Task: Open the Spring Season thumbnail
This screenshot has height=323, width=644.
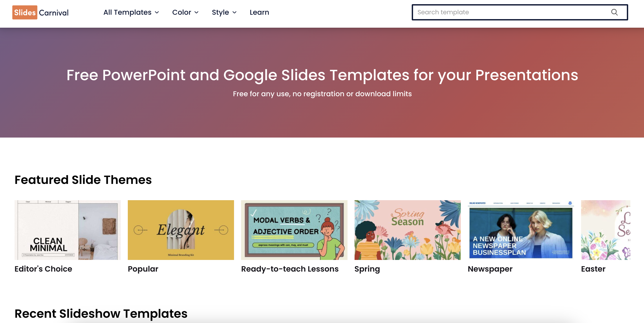Action: 407,230
